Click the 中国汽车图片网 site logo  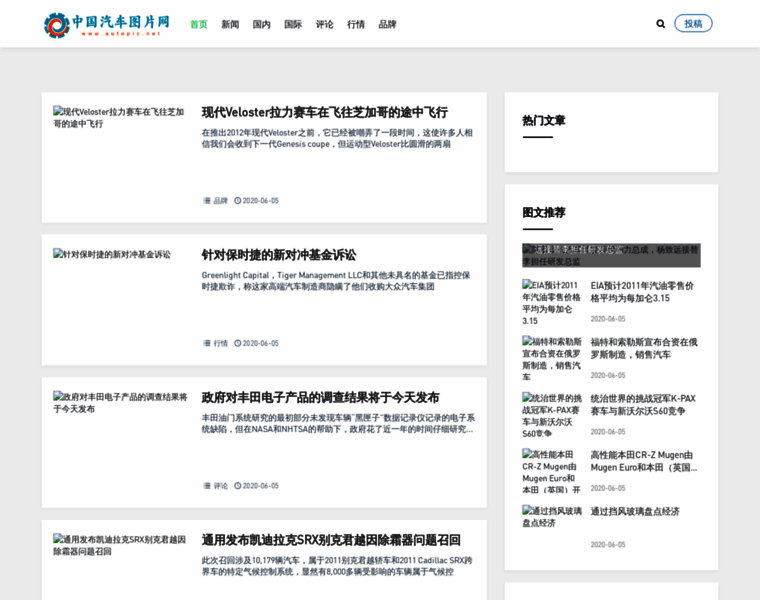pos(107,24)
